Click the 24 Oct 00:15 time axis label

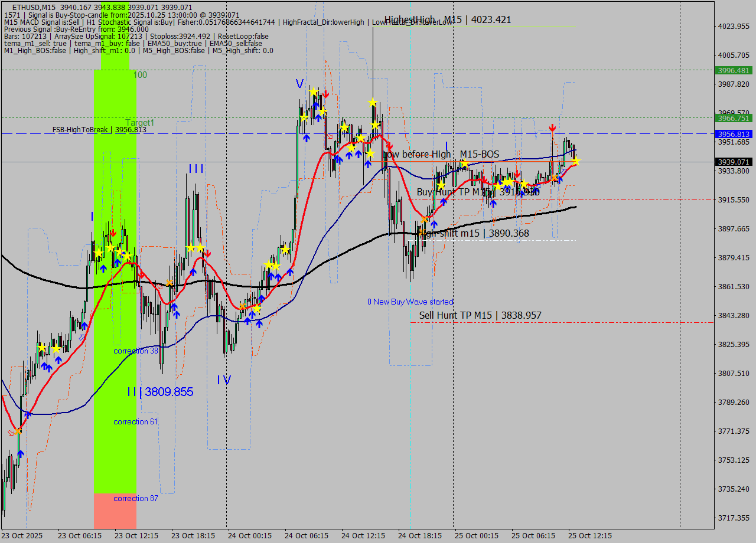[251, 536]
